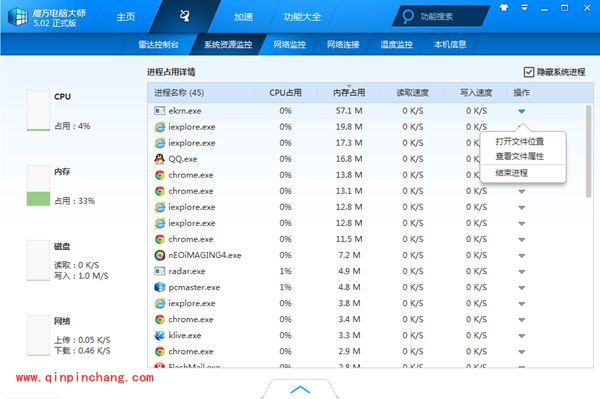600x399 pixels.
Task: Choose 结束进程 in the popup menu
Action: [x=512, y=173]
